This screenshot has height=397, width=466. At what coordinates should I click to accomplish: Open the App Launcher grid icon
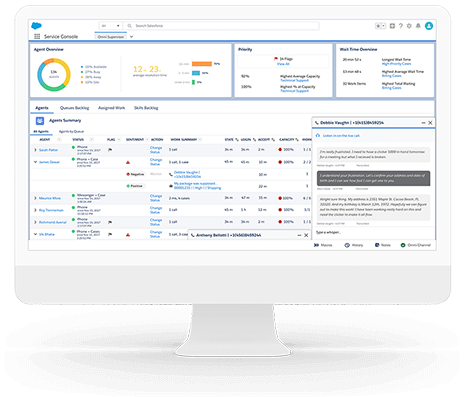tap(37, 36)
